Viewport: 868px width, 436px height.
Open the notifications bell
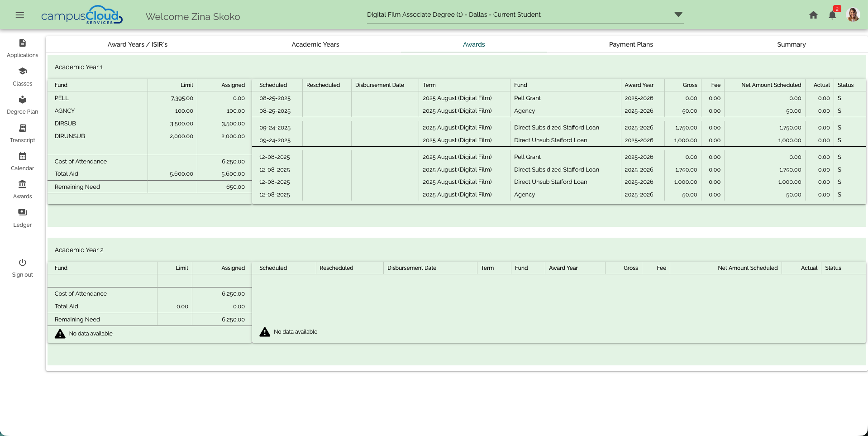[832, 15]
